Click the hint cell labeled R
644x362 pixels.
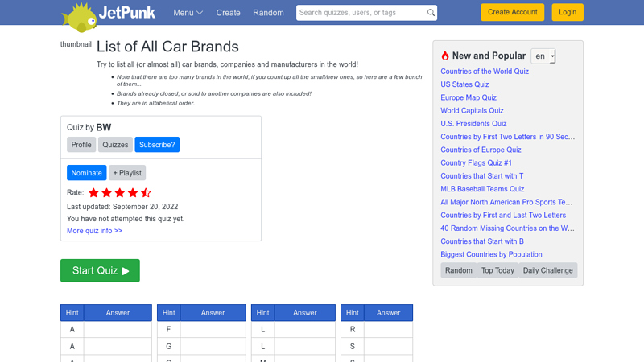[353, 330]
